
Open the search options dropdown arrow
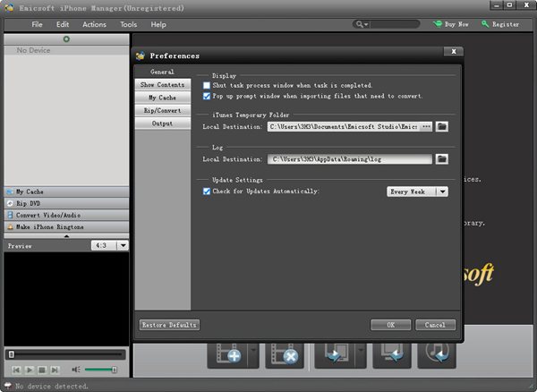point(366,25)
